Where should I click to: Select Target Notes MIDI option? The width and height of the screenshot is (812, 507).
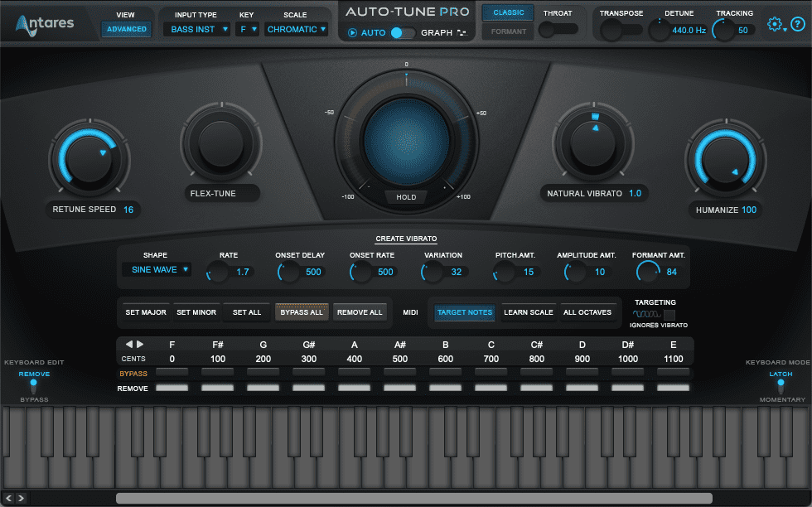(x=465, y=312)
